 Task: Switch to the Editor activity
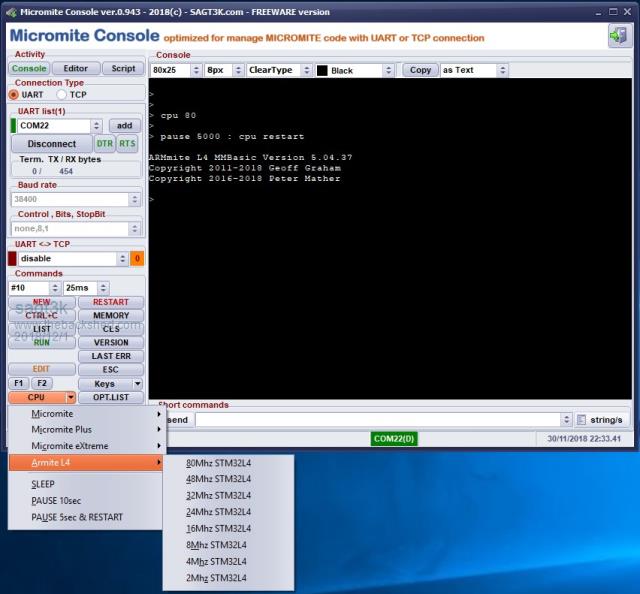[x=76, y=69]
